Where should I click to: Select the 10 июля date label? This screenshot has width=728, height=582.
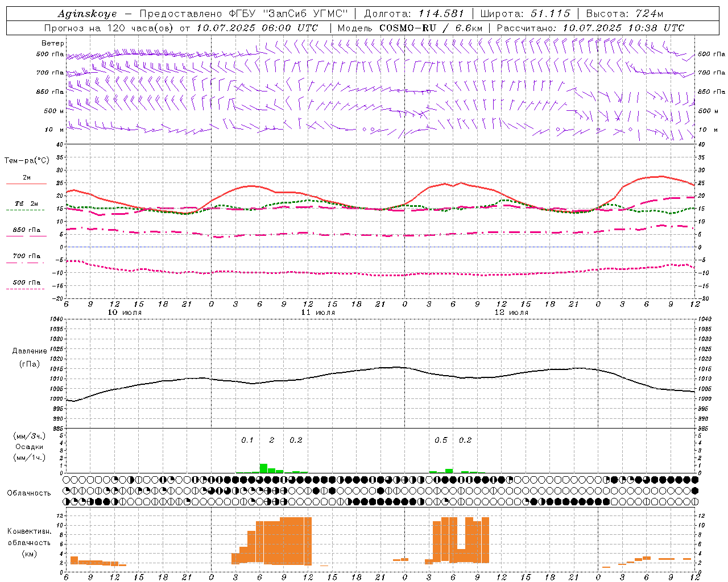(125, 313)
